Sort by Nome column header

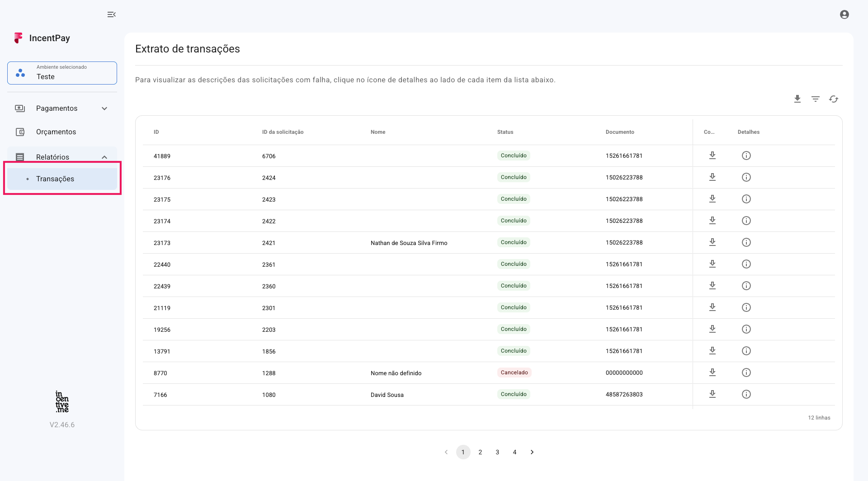tap(378, 132)
